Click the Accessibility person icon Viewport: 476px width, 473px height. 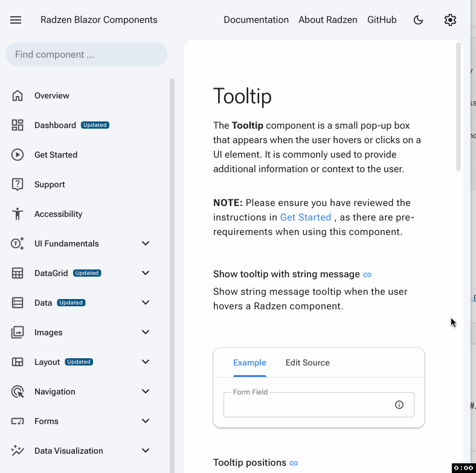(18, 214)
